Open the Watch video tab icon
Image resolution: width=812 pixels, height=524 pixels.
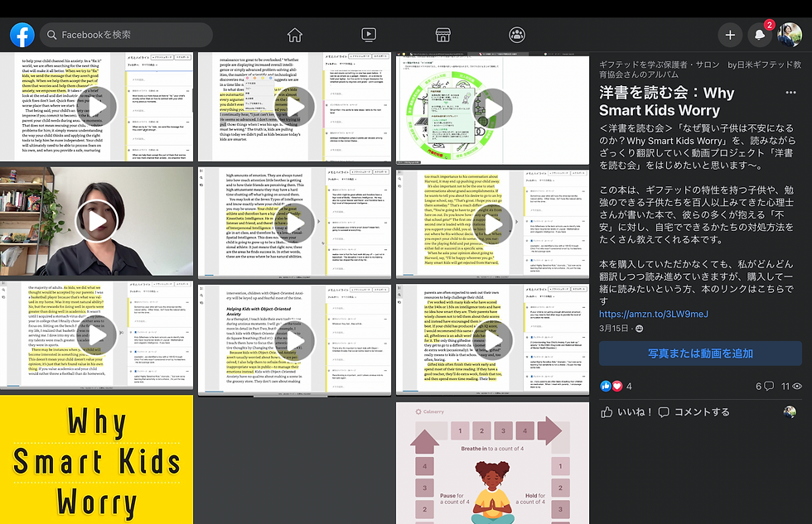click(369, 35)
